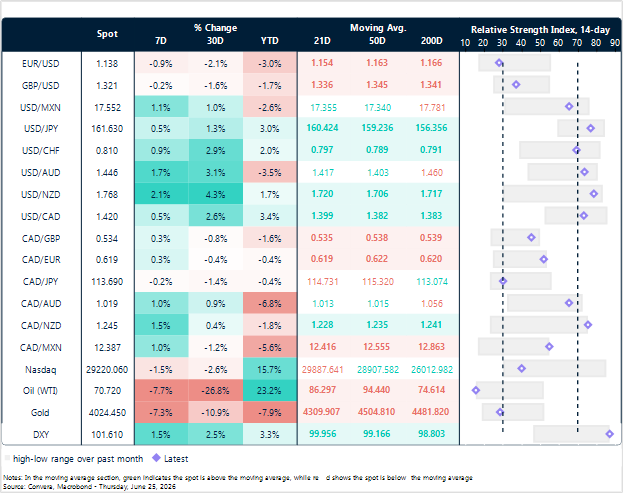The image size is (625, 495).
Task: Click the CAD/GBP 200D average 0.539
Action: (431, 238)
